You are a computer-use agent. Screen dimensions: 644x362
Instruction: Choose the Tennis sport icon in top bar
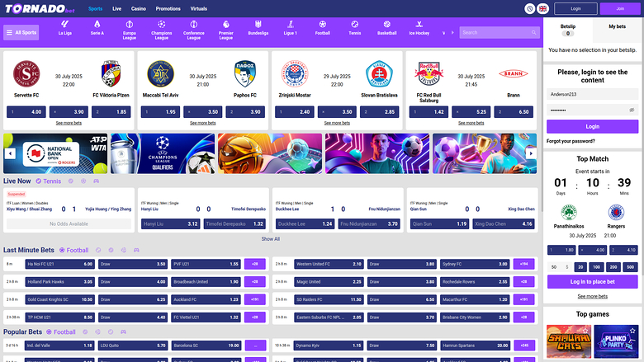tap(354, 29)
